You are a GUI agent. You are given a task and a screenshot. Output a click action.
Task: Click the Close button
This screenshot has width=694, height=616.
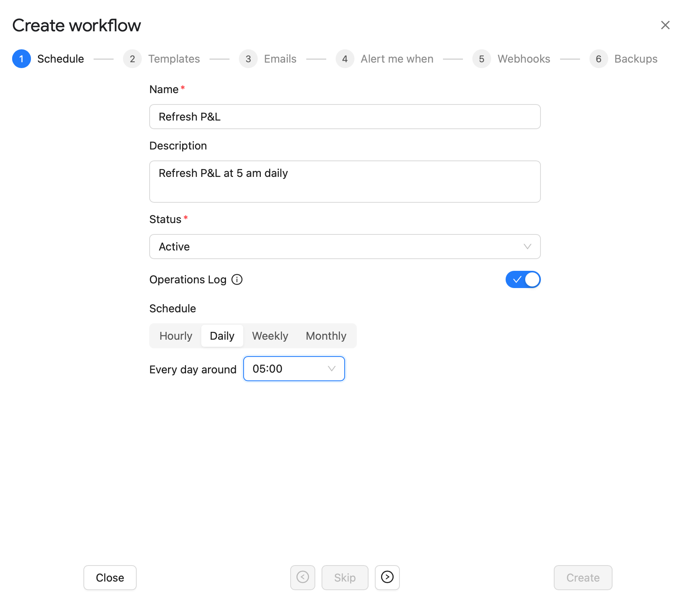point(110,578)
